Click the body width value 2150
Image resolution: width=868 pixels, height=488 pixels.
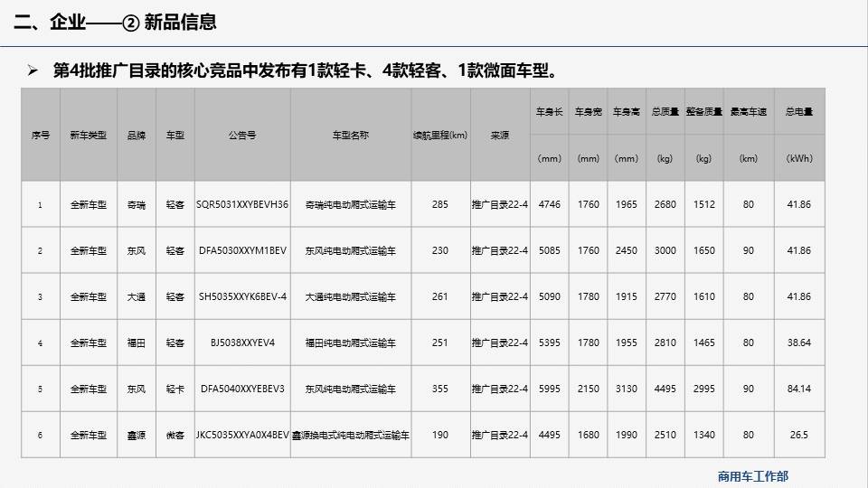588,389
